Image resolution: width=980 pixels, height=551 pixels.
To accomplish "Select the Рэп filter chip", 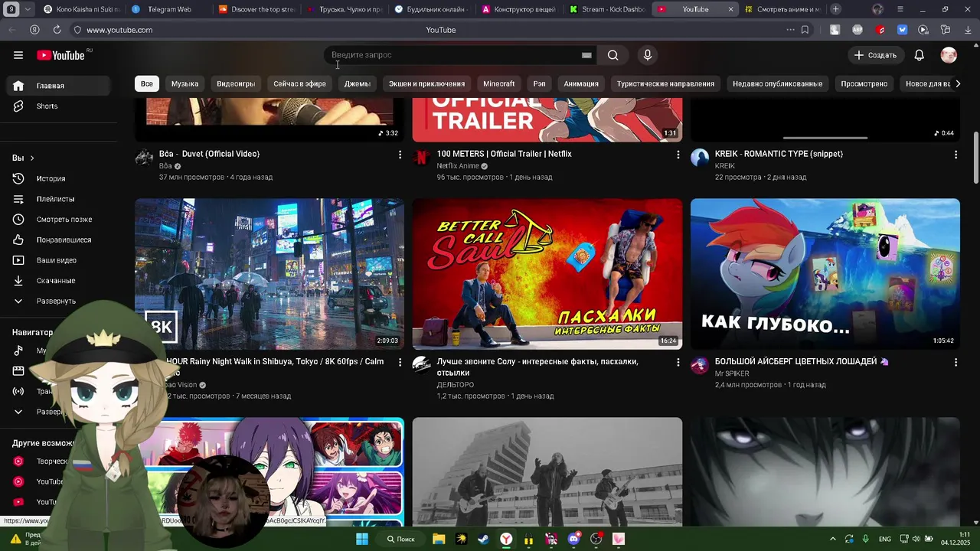I will coord(539,83).
